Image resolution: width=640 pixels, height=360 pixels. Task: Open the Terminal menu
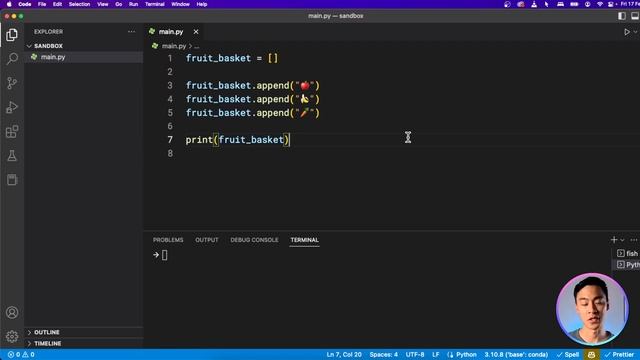pyautogui.click(x=155, y=4)
